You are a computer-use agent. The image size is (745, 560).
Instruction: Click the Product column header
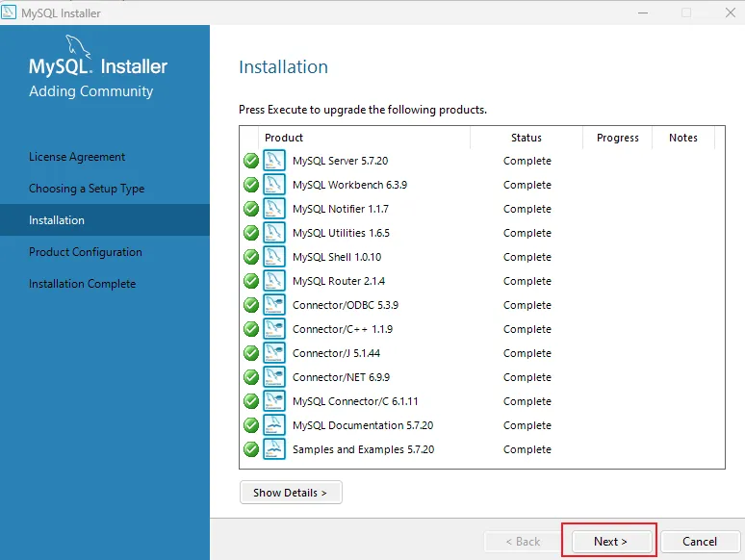coord(284,138)
